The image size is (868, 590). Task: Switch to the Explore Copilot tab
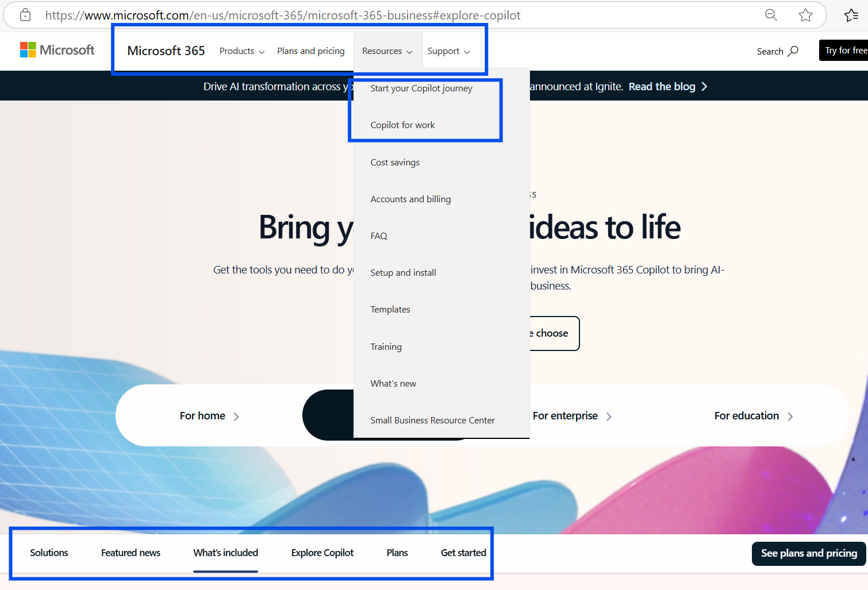coord(322,553)
